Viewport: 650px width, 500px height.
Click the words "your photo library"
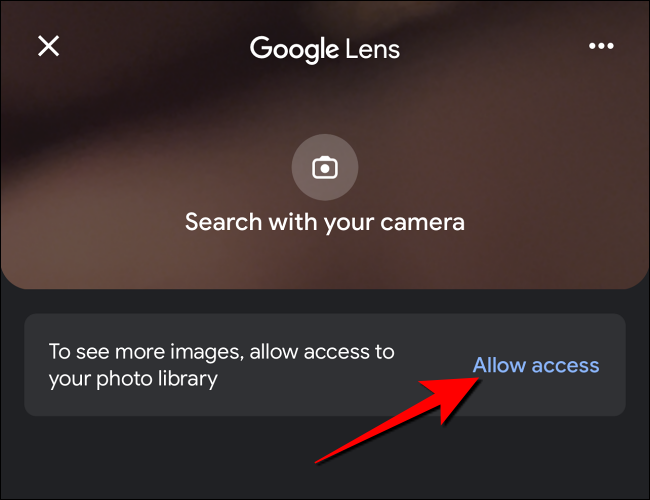[133, 379]
